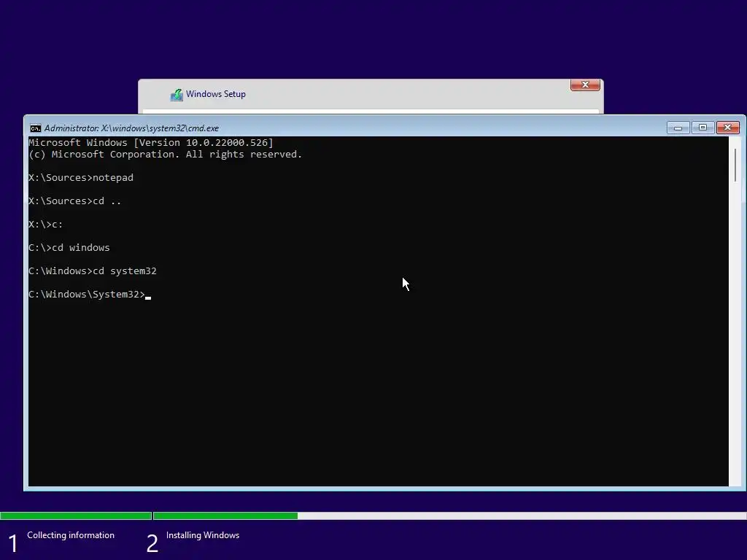
Task: Click the cmd.exe title bar text
Action: coord(131,128)
